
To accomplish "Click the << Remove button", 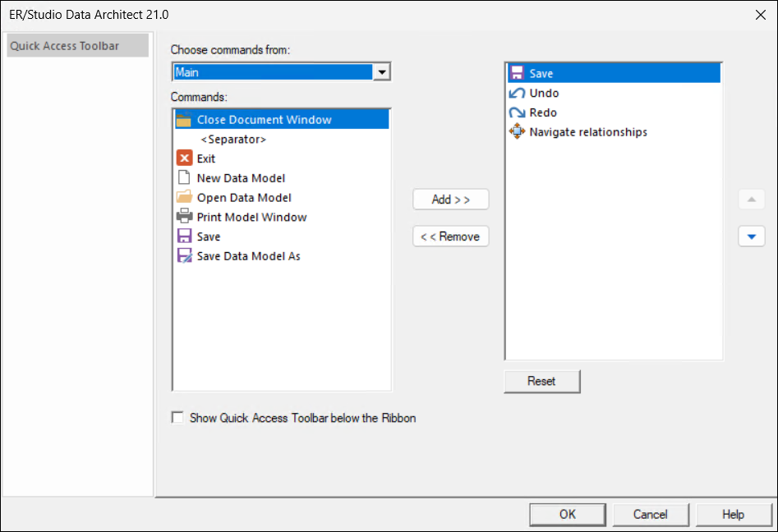I will [450, 236].
